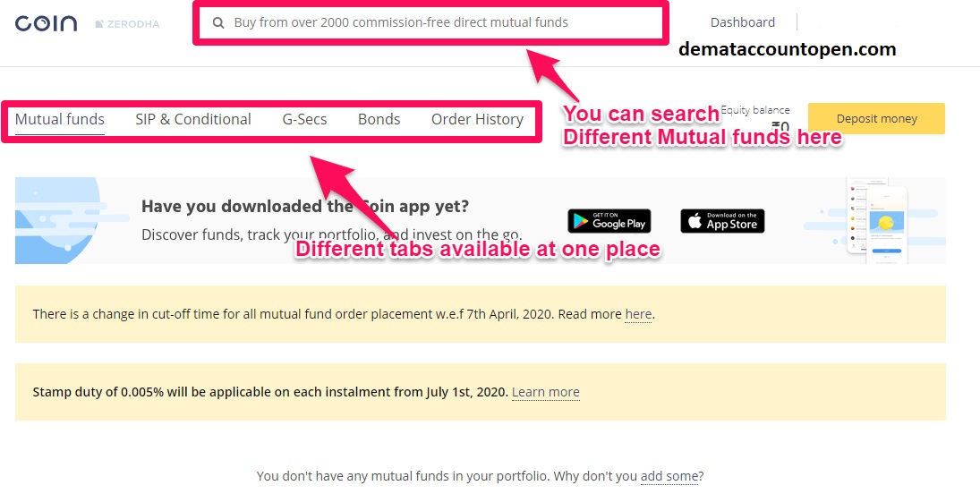This screenshot has width=980, height=494.
Task: Click the Coin logo
Action: [x=47, y=24]
